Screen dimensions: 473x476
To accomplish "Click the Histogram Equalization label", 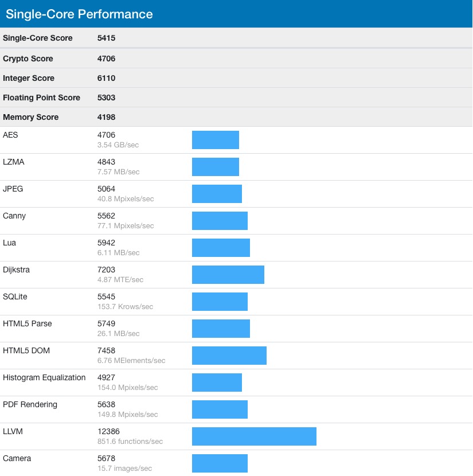I will (x=44, y=377).
